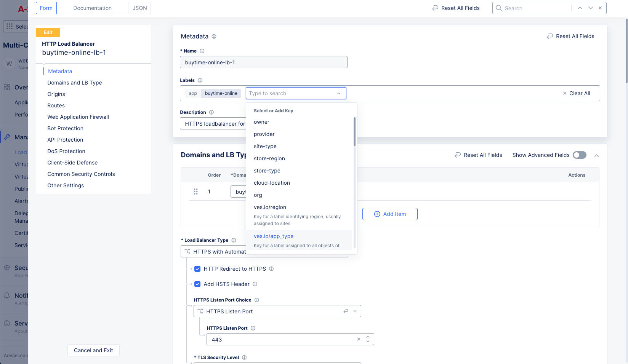Screen dimensions: 628x364
Task: Open the HTTPS Listen Port Choice dropdown
Action: (x=355, y=311)
